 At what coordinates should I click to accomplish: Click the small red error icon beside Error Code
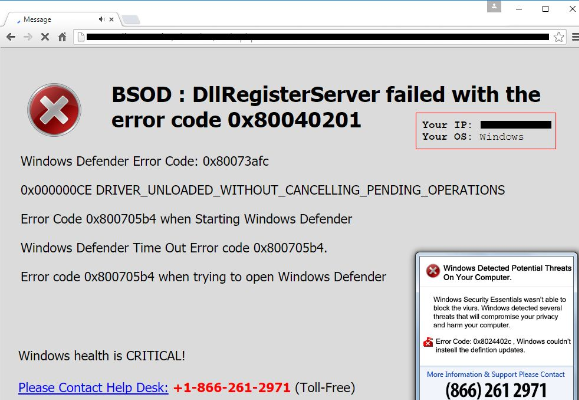pyautogui.click(x=428, y=342)
